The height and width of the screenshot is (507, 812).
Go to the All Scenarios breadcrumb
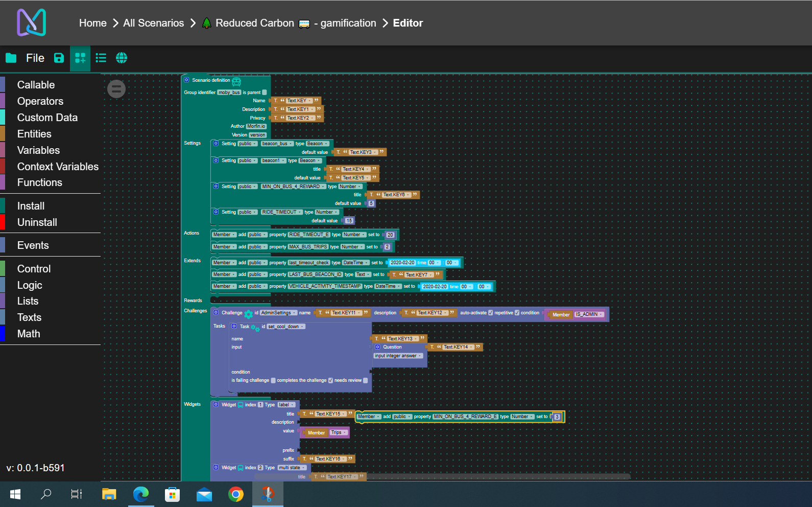(x=154, y=23)
